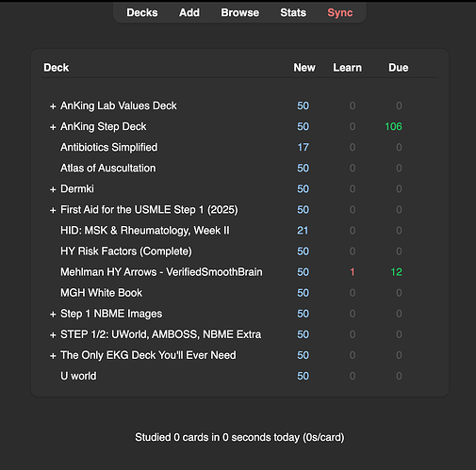This screenshot has height=470, width=476.
Task: Click the 21 new count for HID: MSK & Rheumatology
Action: (x=303, y=231)
